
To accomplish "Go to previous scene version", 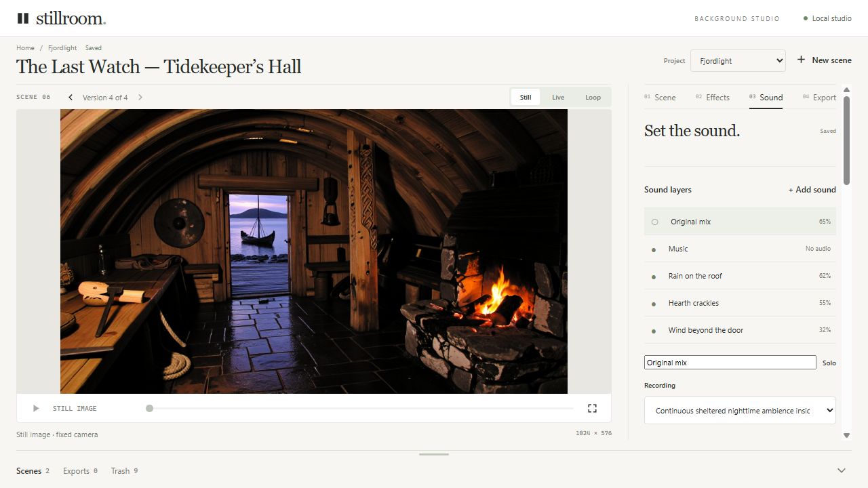I will (x=71, y=98).
